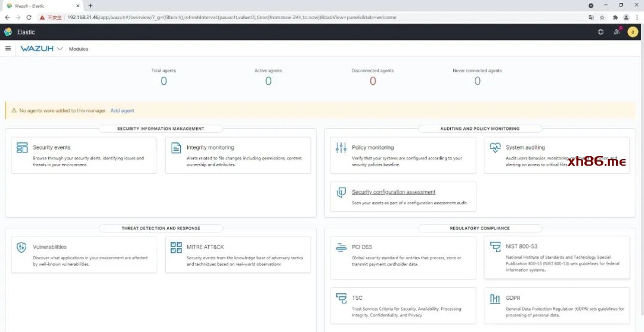Click the System auditing heartbeat icon
The width and height of the screenshot is (644, 332).
(x=495, y=147)
